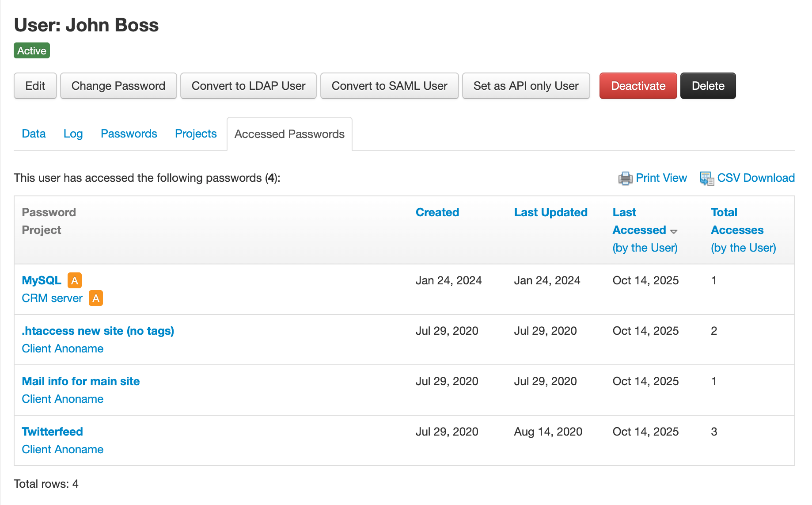Sort table by Created column

click(437, 212)
